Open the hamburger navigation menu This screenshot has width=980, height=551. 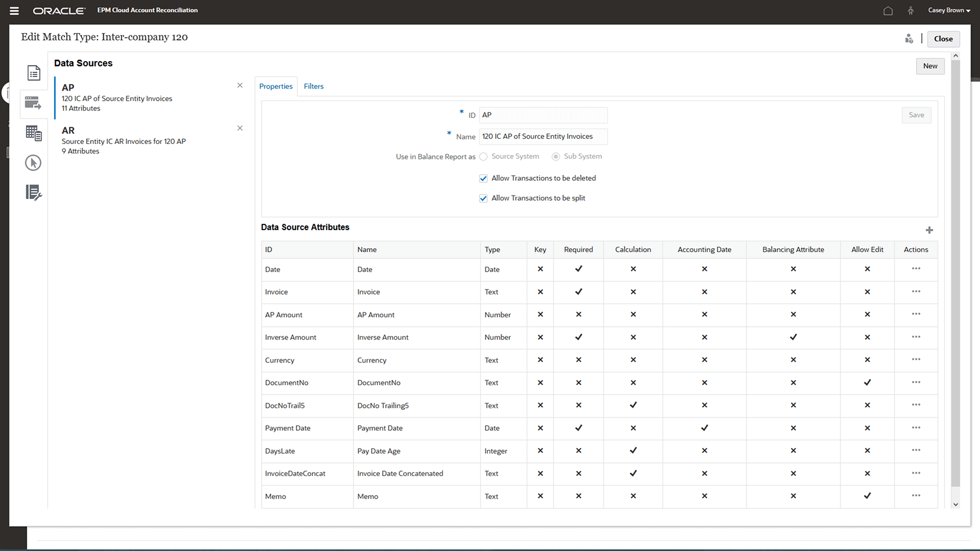pyautogui.click(x=14, y=11)
